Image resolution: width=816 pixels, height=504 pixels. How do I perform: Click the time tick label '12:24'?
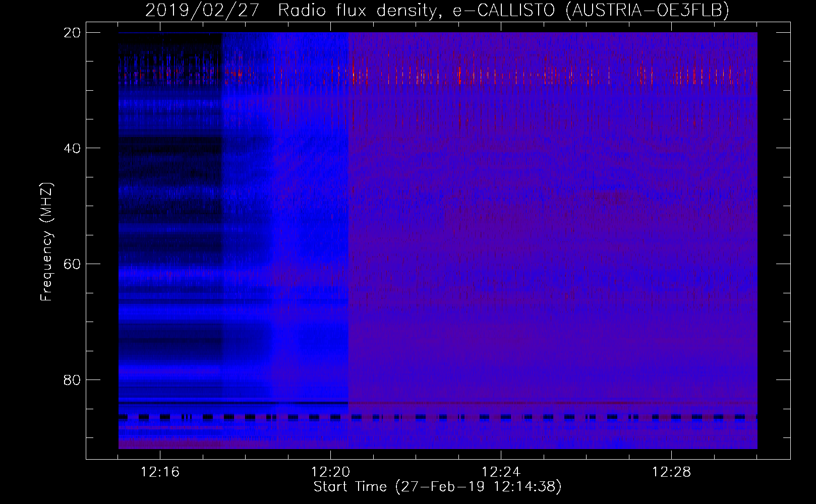coord(501,472)
